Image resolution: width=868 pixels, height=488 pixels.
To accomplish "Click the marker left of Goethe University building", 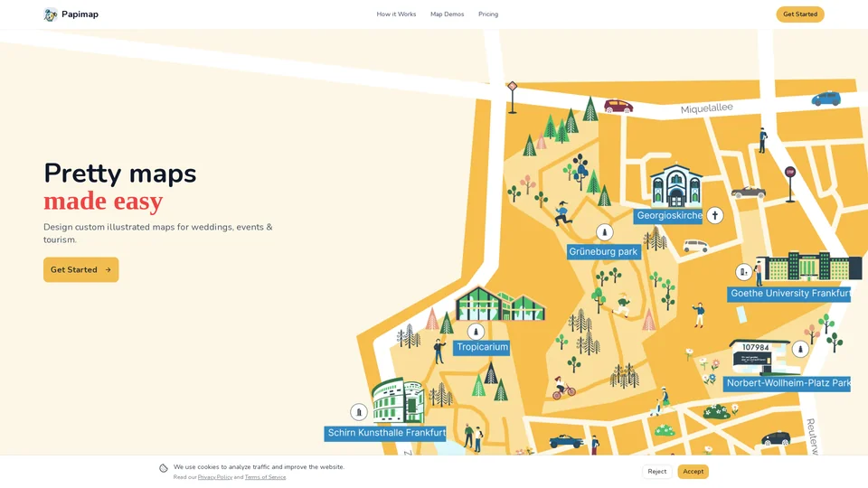I will coord(743,272).
